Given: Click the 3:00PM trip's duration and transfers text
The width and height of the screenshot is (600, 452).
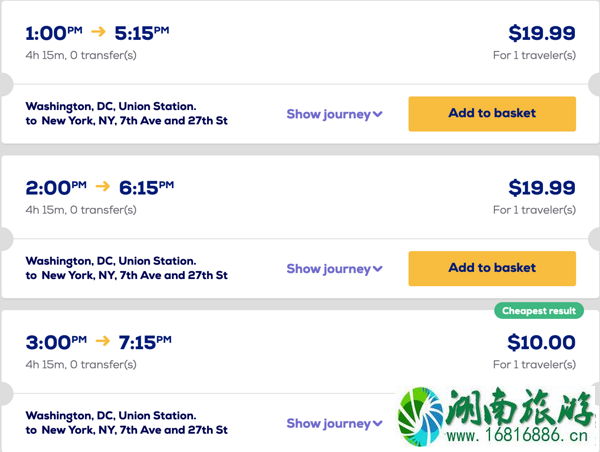Looking at the screenshot, I should point(81,364).
